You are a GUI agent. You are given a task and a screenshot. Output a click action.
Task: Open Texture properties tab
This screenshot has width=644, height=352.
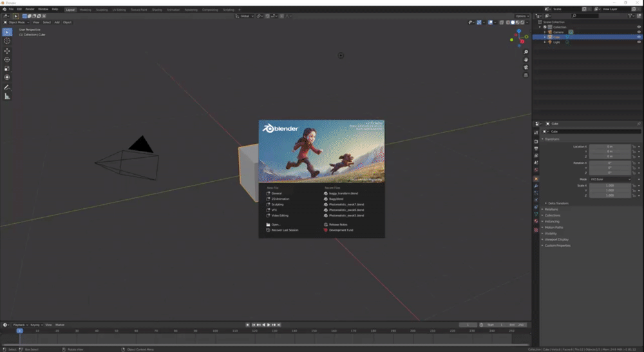[x=536, y=230]
